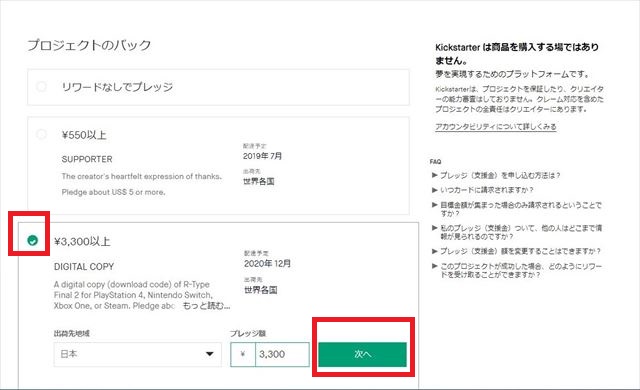Select the ¥550以上 SUPPORTER reward radio button

pos(41,134)
